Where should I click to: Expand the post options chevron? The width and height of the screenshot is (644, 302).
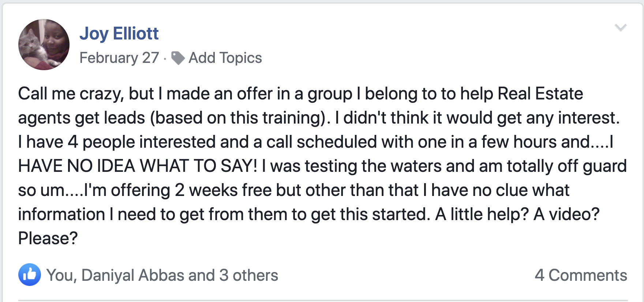pyautogui.click(x=621, y=28)
